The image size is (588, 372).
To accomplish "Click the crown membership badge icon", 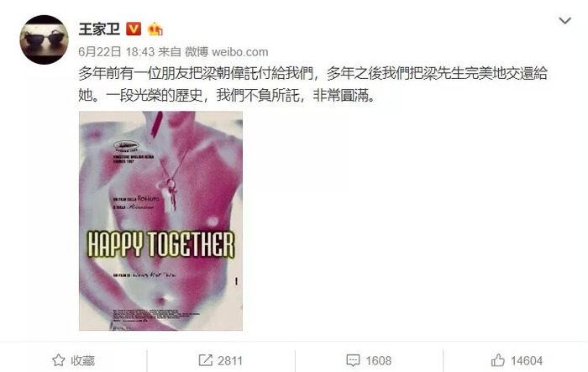I will (155, 29).
